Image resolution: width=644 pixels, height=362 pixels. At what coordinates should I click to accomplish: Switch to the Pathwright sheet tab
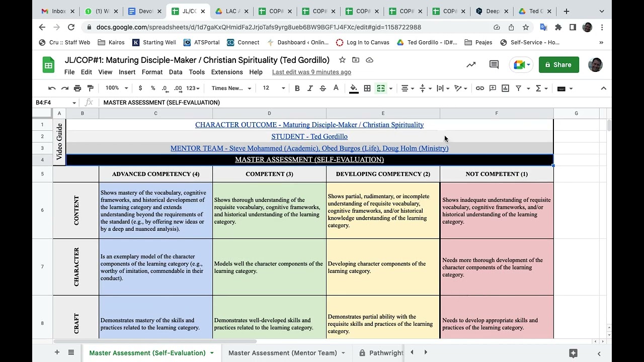point(381,353)
